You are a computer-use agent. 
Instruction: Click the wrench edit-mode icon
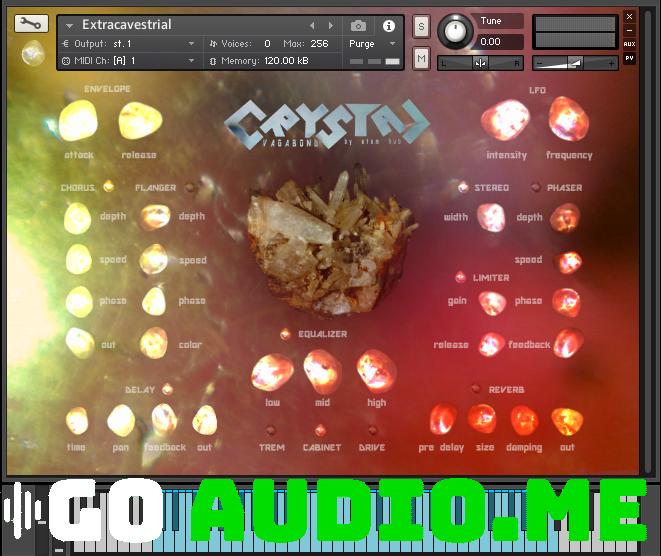pyautogui.click(x=32, y=24)
